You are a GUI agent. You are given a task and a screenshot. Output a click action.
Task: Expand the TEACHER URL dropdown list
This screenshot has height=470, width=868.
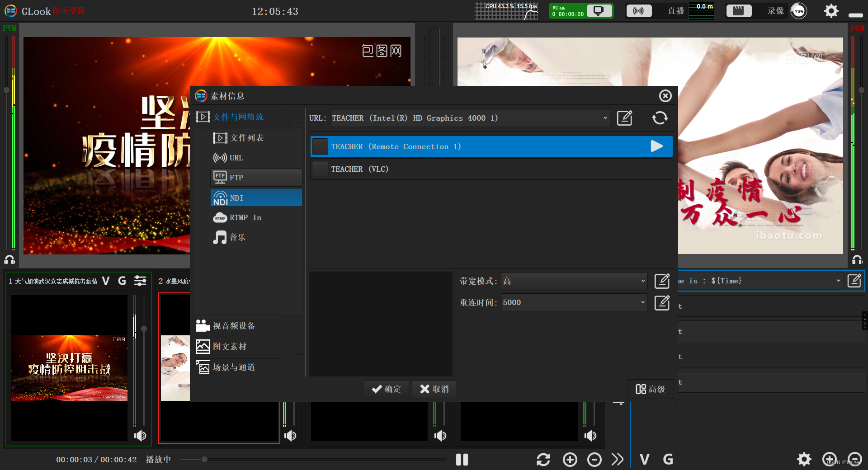point(605,118)
